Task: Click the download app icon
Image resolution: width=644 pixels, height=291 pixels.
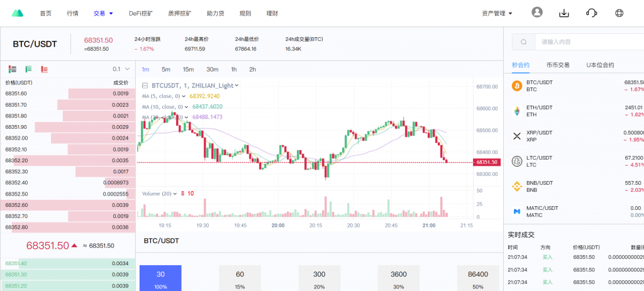Action: coord(564,13)
